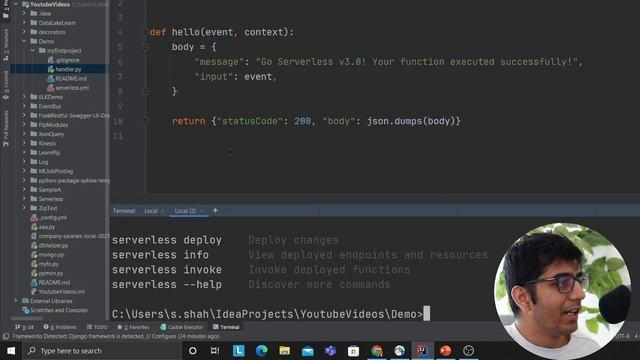Screen dimensions: 640x360
Task: Expand the decorators folder
Action: 24,32
